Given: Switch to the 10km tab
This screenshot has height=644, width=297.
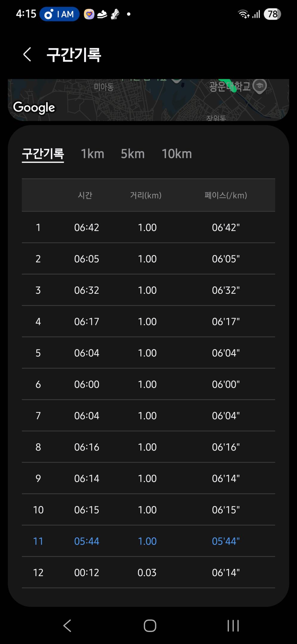Looking at the screenshot, I should tap(177, 154).
